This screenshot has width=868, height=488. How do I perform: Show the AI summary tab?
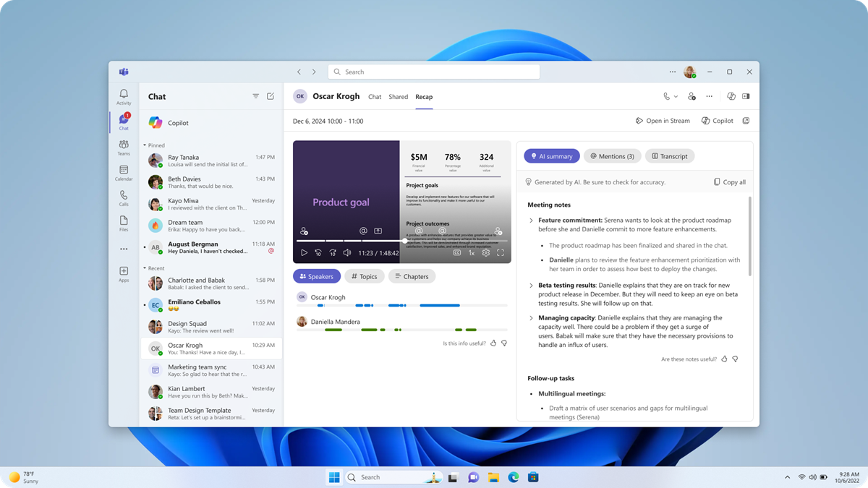pyautogui.click(x=552, y=156)
